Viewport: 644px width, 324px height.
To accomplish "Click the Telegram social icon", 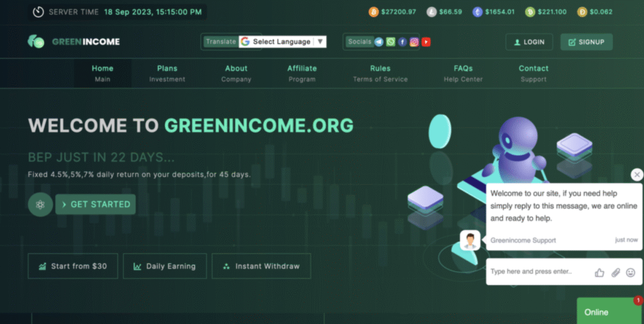I will tap(379, 42).
